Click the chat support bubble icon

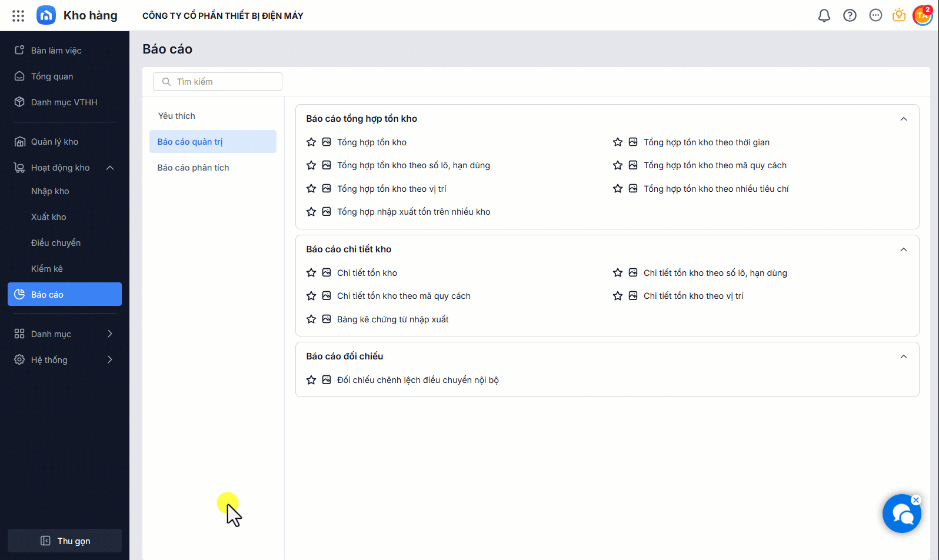pyautogui.click(x=901, y=514)
